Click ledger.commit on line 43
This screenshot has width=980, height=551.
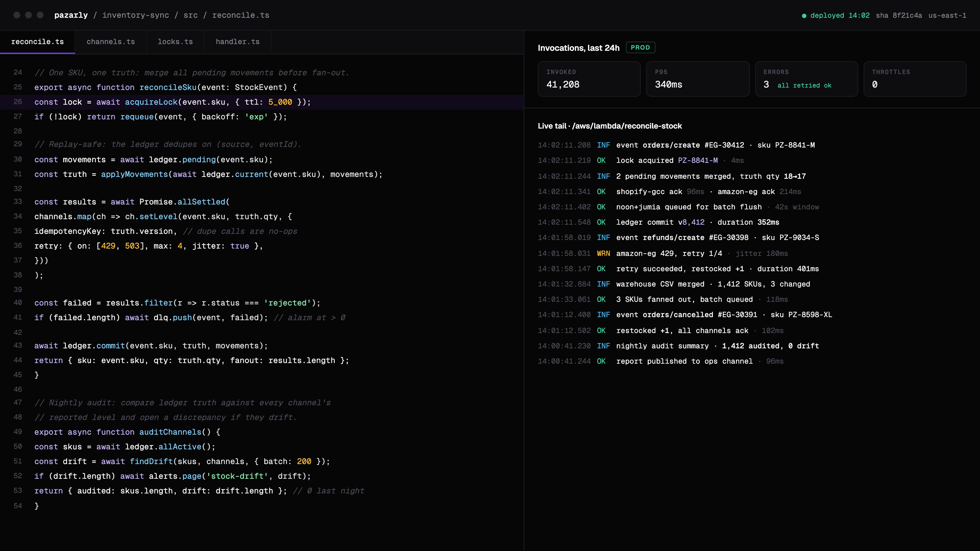pyautogui.click(x=94, y=346)
